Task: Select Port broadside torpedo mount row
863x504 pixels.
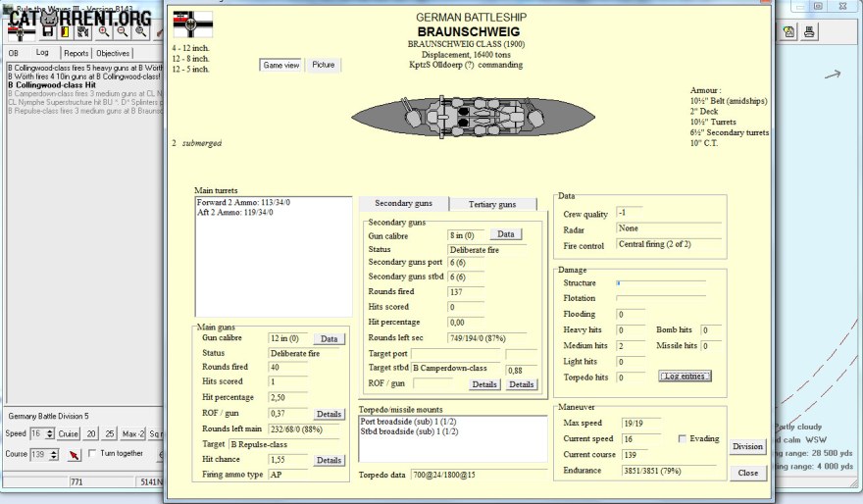Action: (x=452, y=422)
